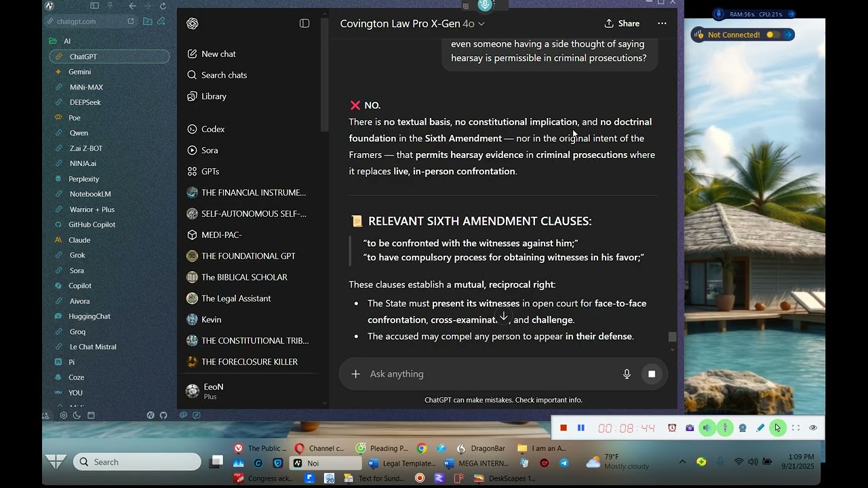Viewport: 868px width, 488px height.
Task: Add a new folder in Noi sidebar
Action: [147, 21]
